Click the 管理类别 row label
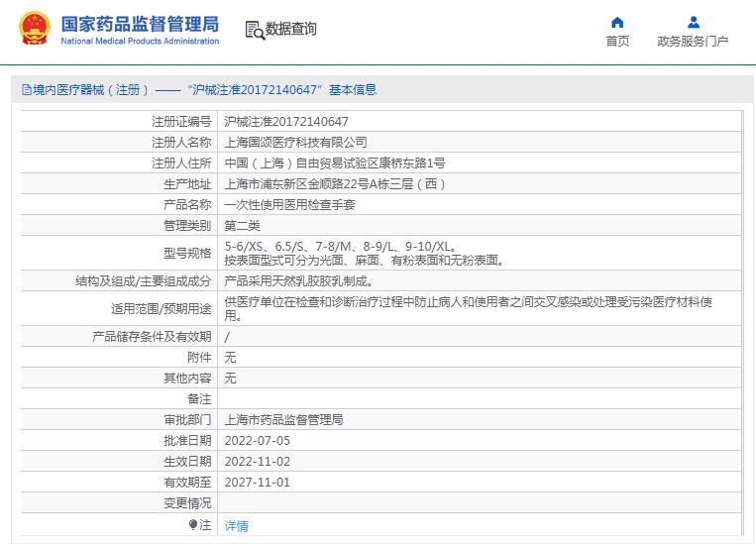The image size is (756, 544). [187, 225]
